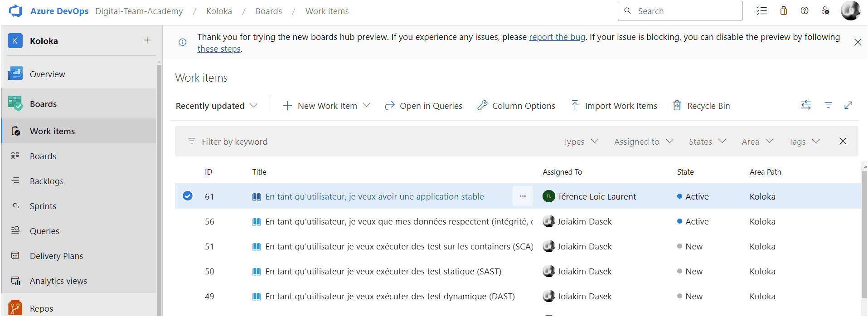Image resolution: width=868 pixels, height=317 pixels.
Task: Click the Area Path column header
Action: tap(766, 172)
